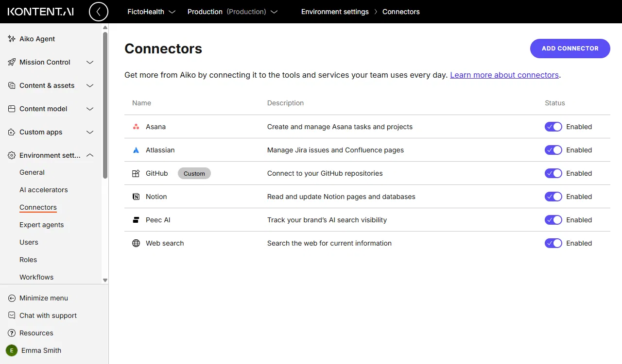
Task: Go to the Users page
Action: [29, 242]
